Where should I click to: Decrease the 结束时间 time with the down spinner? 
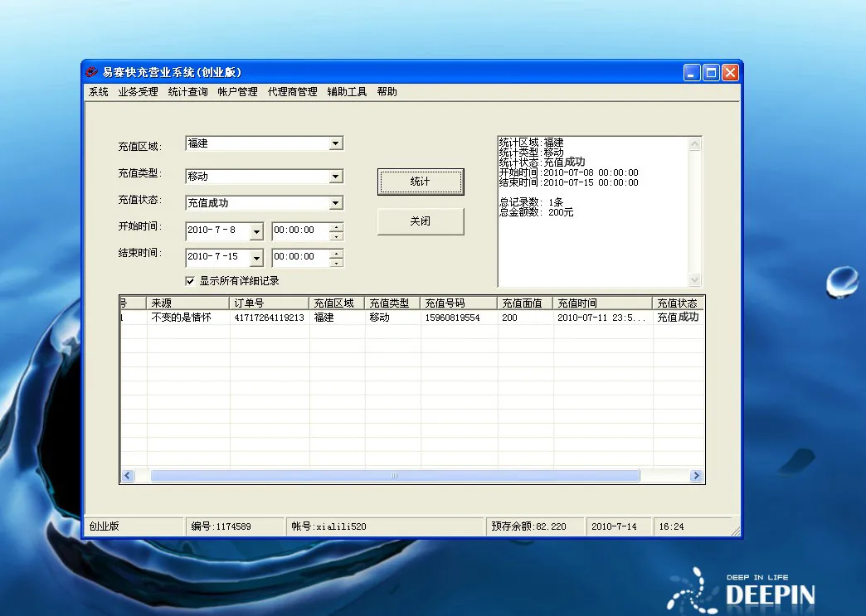(336, 263)
